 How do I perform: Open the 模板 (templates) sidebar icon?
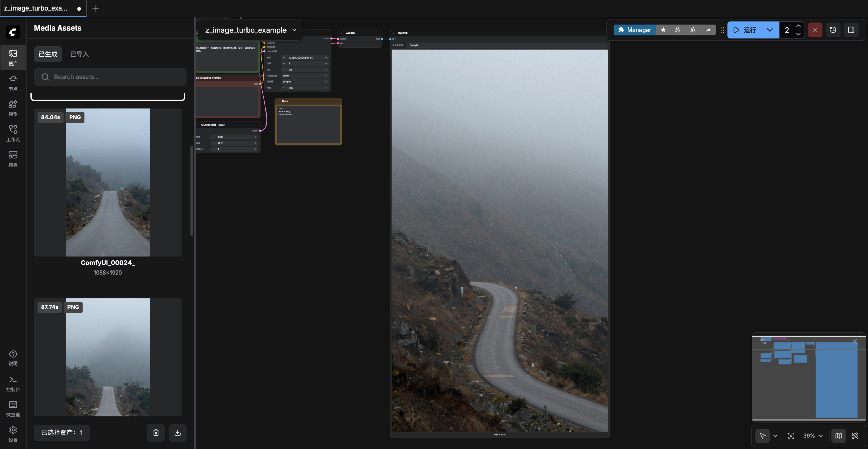coord(13,159)
